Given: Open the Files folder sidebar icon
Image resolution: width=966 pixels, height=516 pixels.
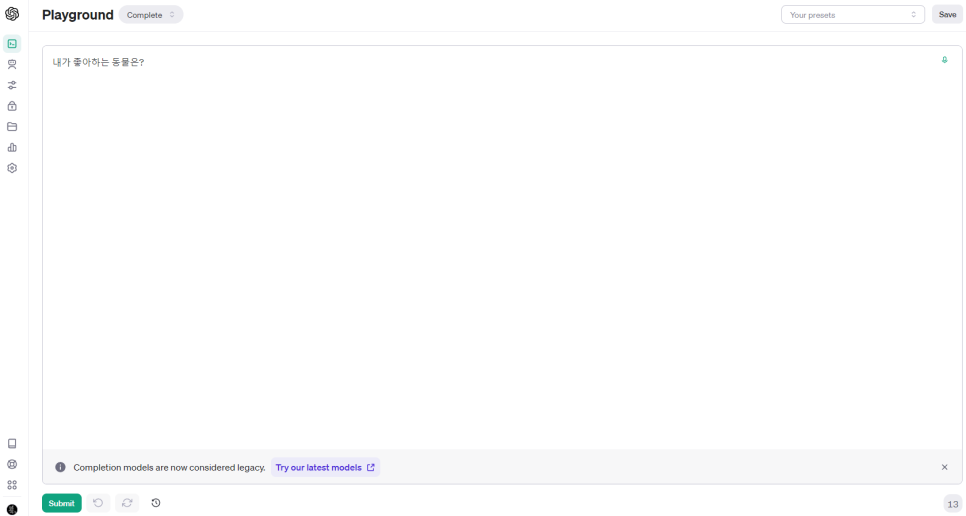Looking at the screenshot, I should (x=12, y=127).
